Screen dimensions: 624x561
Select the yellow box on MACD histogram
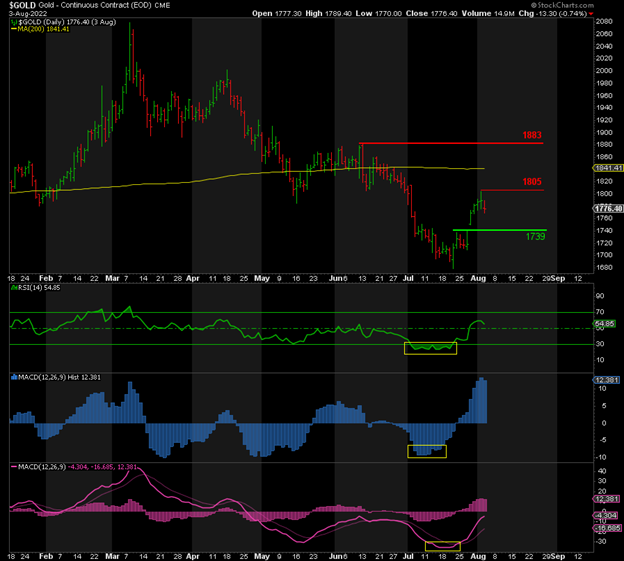[427, 451]
